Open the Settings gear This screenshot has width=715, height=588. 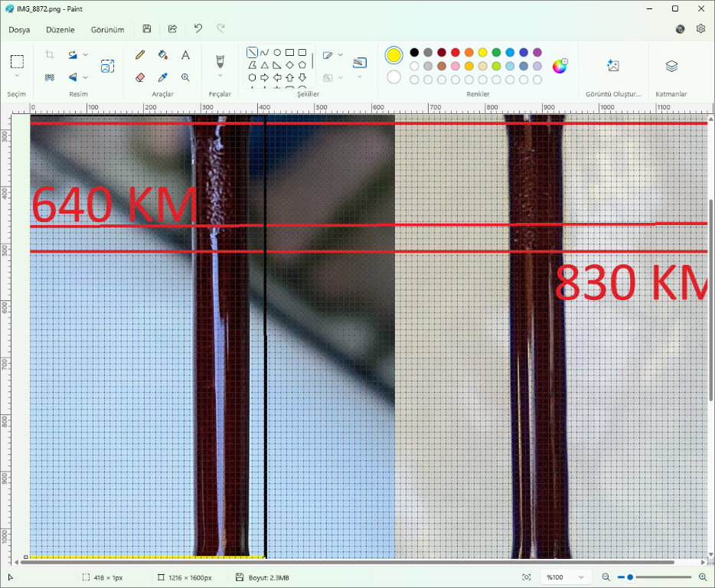point(701,29)
